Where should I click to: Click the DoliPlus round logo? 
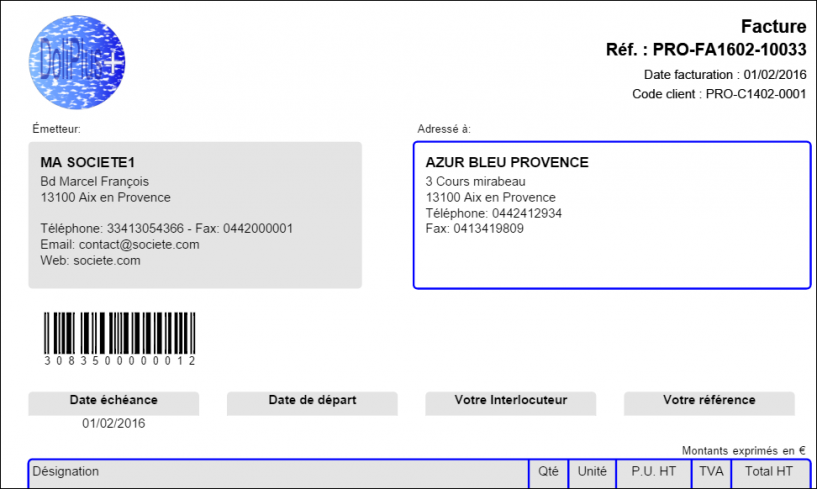tap(77, 62)
